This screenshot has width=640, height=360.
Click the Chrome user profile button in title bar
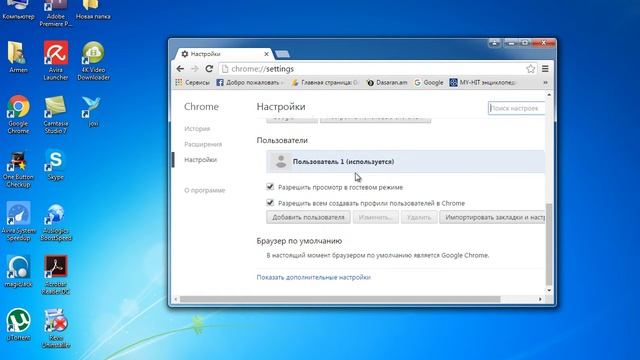click(494, 42)
